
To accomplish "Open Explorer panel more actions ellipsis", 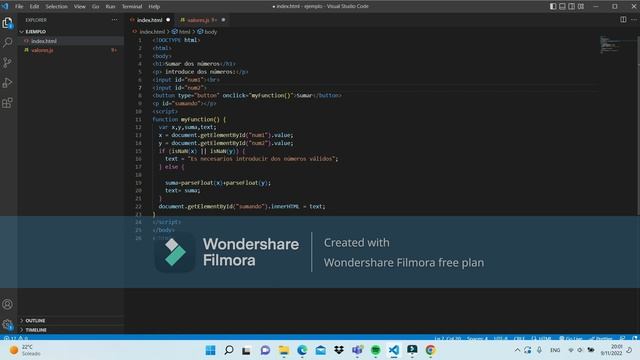I will click(x=115, y=20).
